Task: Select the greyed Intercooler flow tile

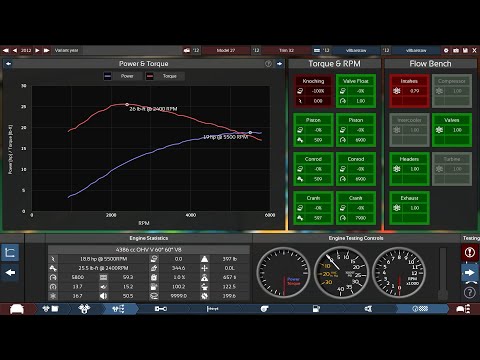Action: [409, 130]
